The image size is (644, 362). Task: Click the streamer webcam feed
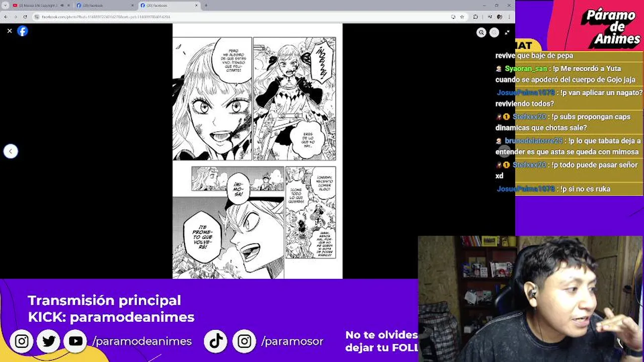coord(531,299)
